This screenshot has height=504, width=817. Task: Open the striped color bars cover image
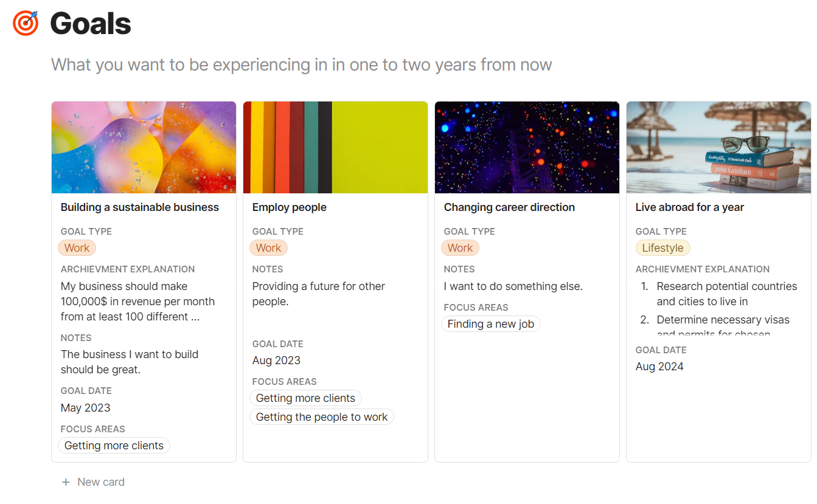(335, 147)
